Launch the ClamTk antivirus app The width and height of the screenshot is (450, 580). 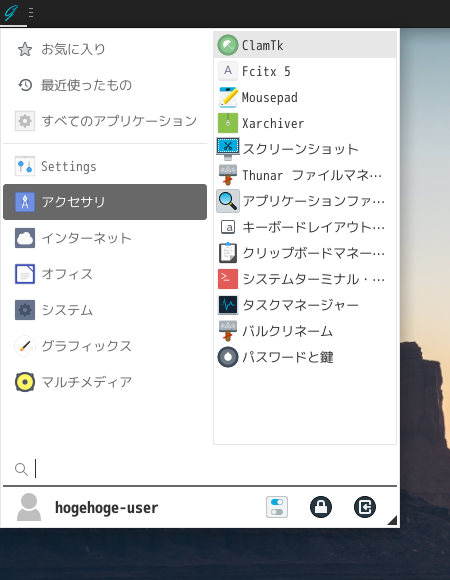(x=305, y=45)
